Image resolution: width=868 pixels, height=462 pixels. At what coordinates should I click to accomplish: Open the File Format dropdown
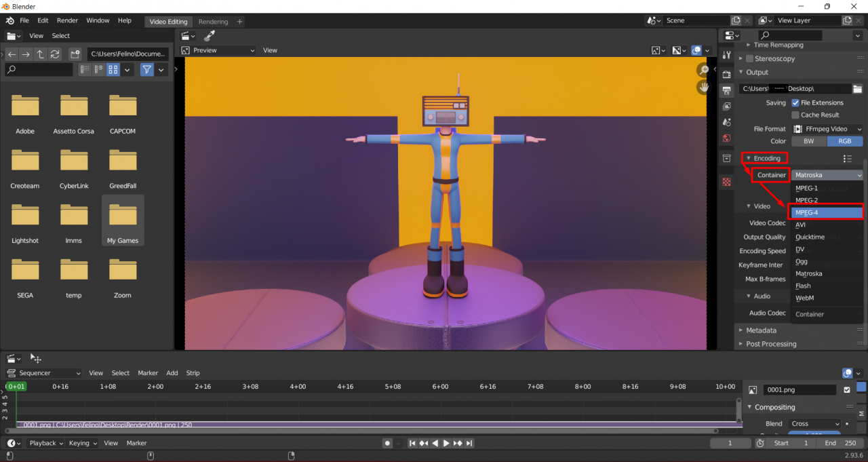827,129
